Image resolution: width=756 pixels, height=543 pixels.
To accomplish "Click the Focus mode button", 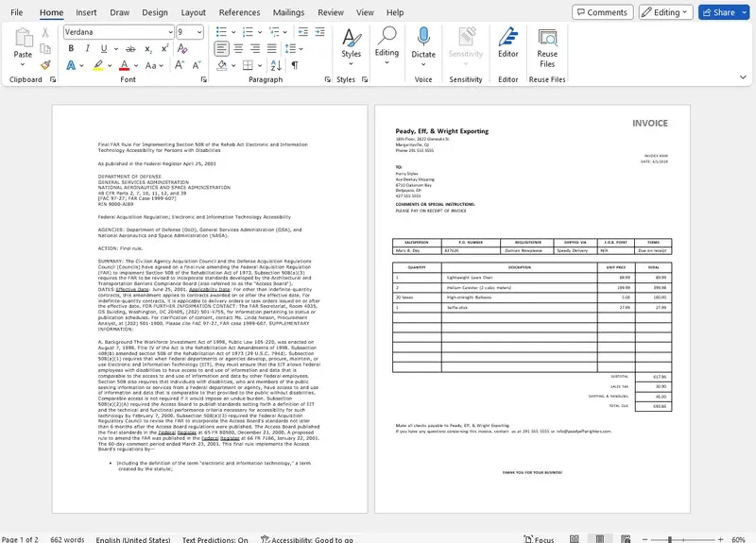I will (x=539, y=539).
